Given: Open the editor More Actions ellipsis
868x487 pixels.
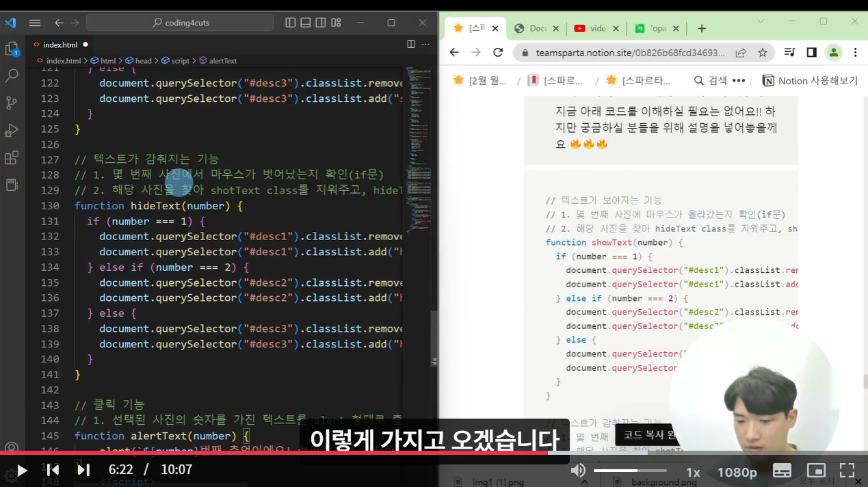Looking at the screenshot, I should click(x=426, y=44).
